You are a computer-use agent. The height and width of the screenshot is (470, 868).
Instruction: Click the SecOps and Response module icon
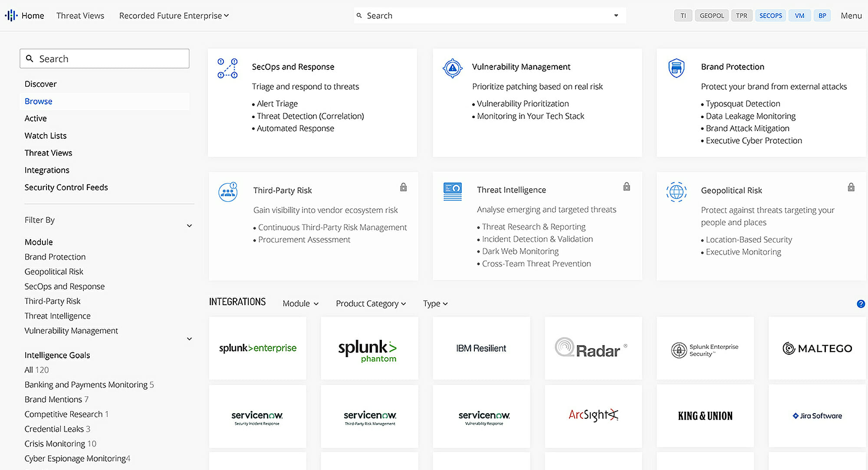click(x=227, y=69)
